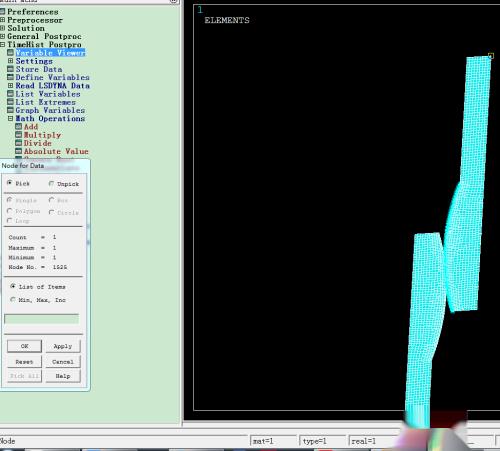Expand the General Postproc node
Viewport: 500px width, 451px height.
(3, 36)
